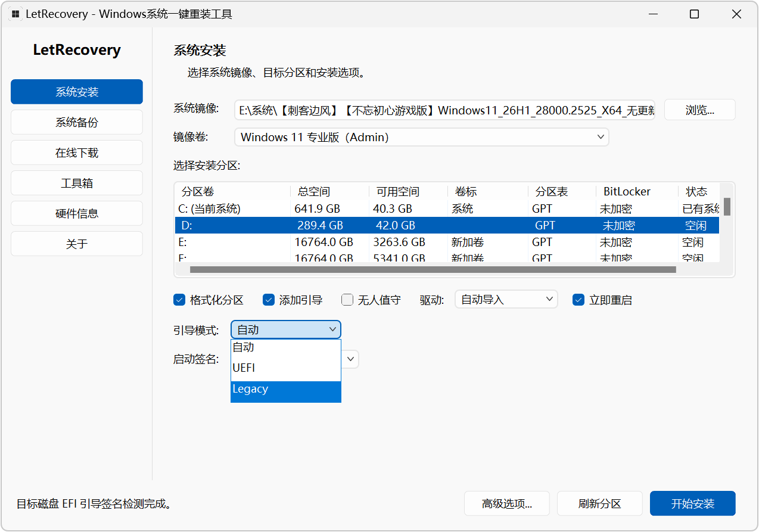Select the D: partition row
Screen dimensions: 759x532
447,225
